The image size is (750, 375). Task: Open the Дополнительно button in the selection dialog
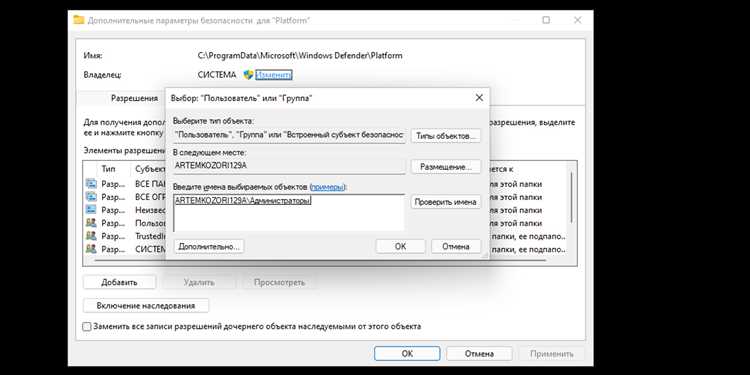(209, 247)
